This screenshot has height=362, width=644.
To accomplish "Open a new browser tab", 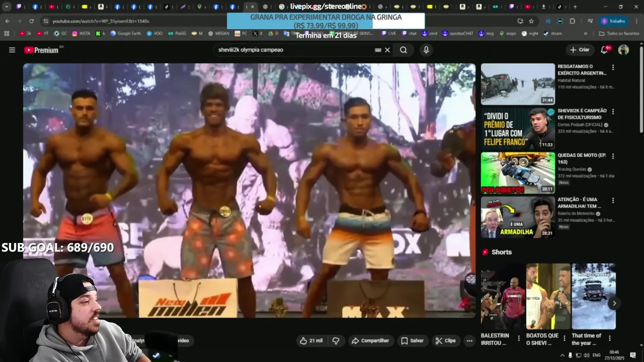I will click(575, 7).
